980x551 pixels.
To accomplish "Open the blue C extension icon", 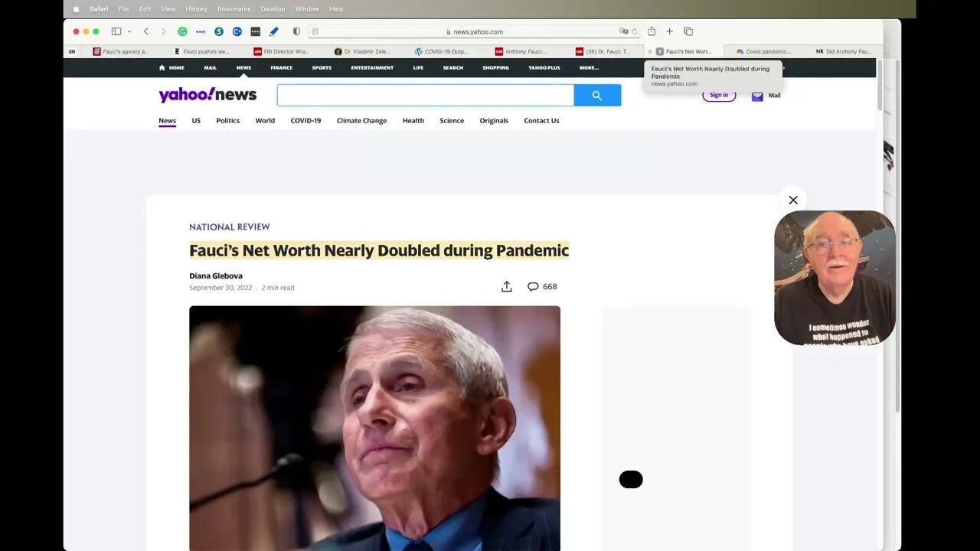I will point(237,31).
